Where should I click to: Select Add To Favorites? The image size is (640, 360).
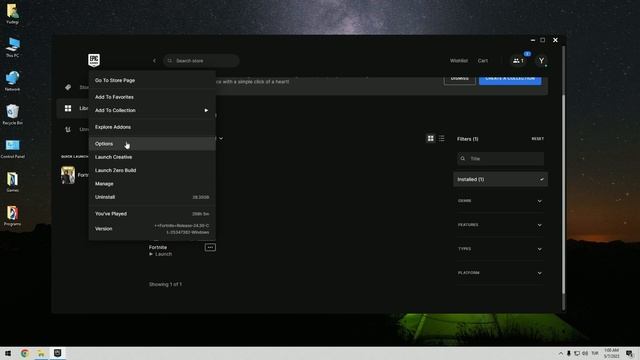(x=152, y=97)
